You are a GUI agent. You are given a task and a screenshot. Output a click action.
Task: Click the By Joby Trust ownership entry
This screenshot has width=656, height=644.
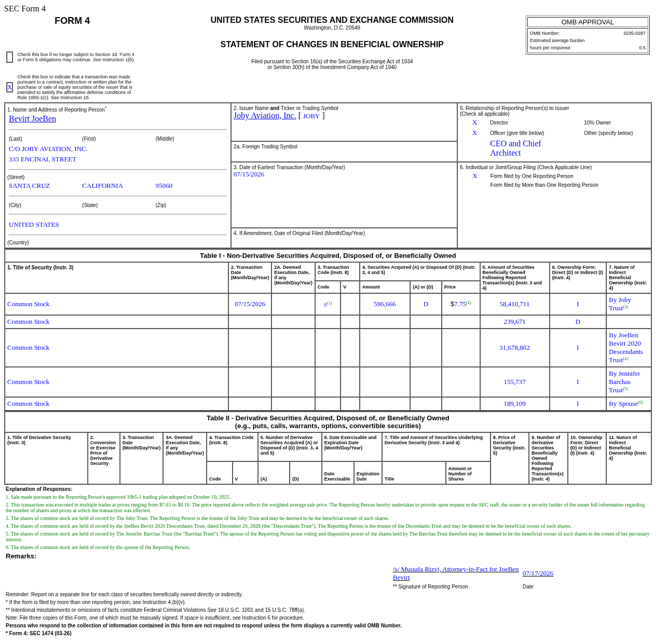point(620,304)
